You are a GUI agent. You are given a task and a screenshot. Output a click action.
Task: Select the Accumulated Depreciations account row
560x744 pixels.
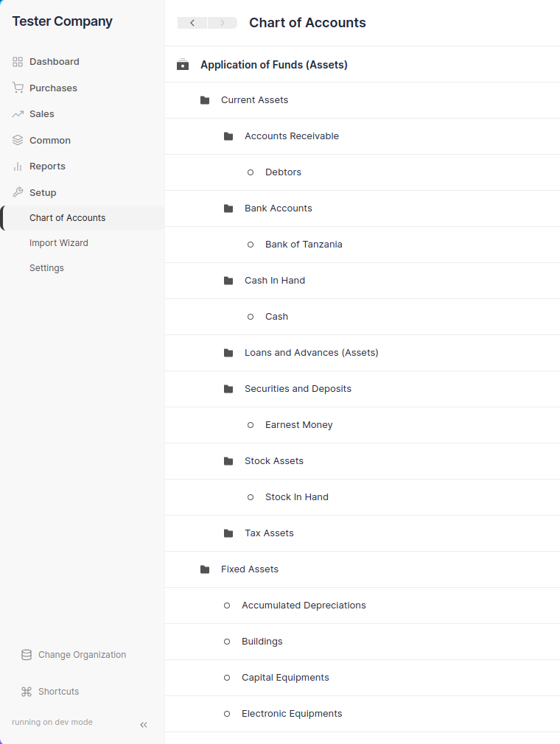304,605
